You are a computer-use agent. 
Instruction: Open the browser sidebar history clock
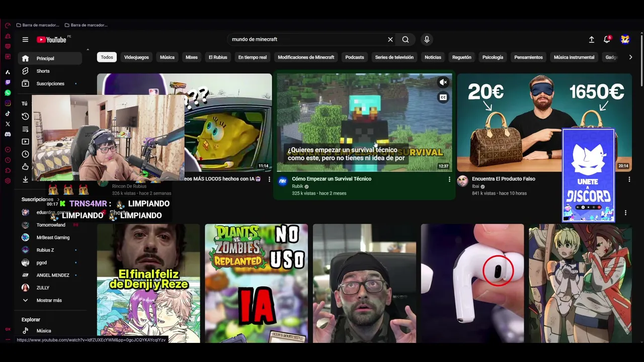8,160
